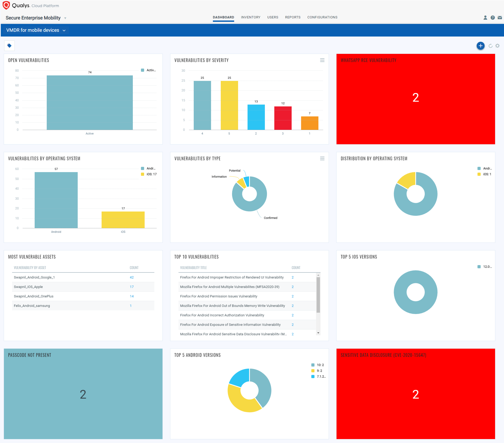
Task: Click the yellow iOS bar showing 17
Action: (x=123, y=220)
